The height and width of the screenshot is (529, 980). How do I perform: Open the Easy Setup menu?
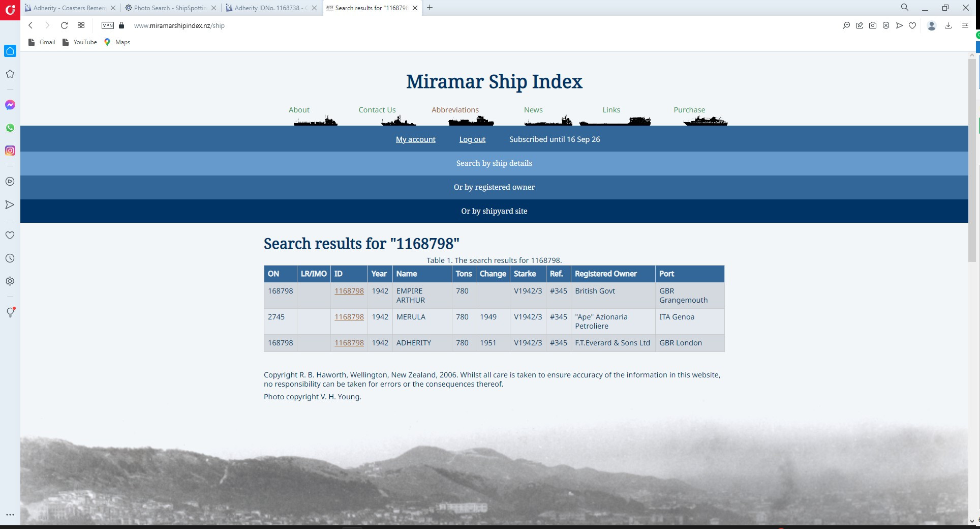(965, 25)
